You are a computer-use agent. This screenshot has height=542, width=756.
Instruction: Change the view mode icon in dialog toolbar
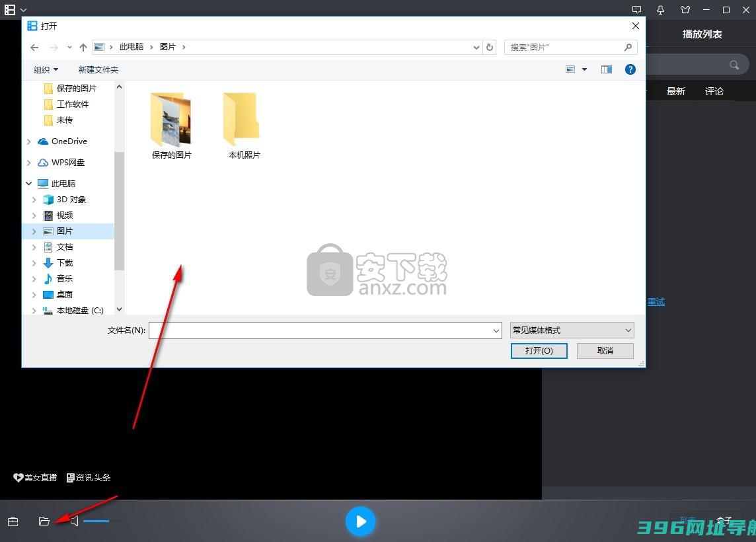[570, 69]
